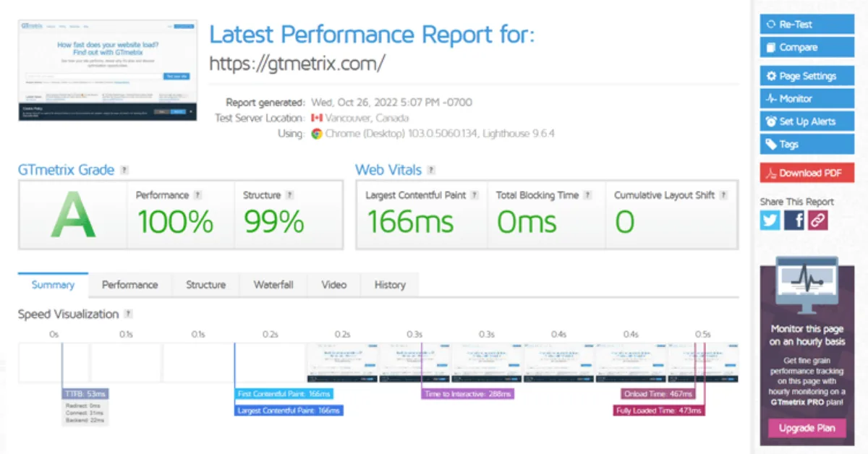
Task: Click the Re-Test refresh icon
Action: [771, 24]
